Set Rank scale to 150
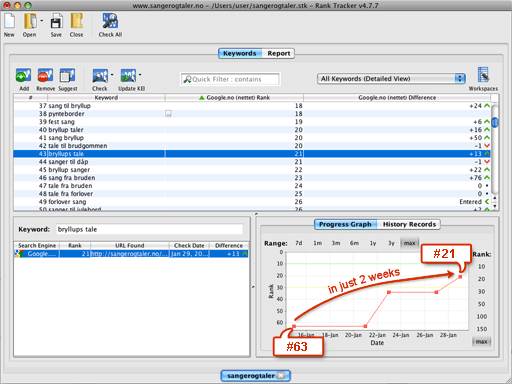The image size is (512, 384). coord(482,329)
